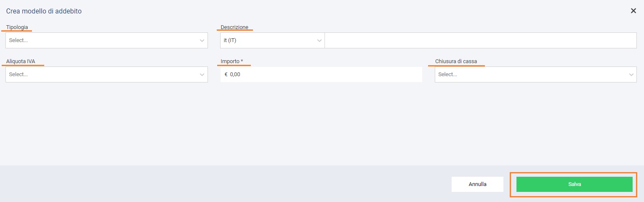Click the Tipologia chevron arrow
The image size is (644, 202).
(x=202, y=41)
